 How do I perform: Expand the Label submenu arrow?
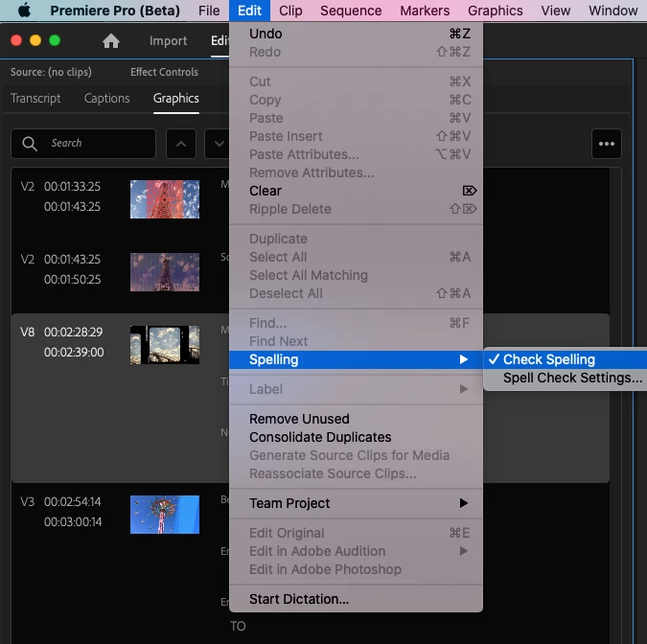(463, 389)
